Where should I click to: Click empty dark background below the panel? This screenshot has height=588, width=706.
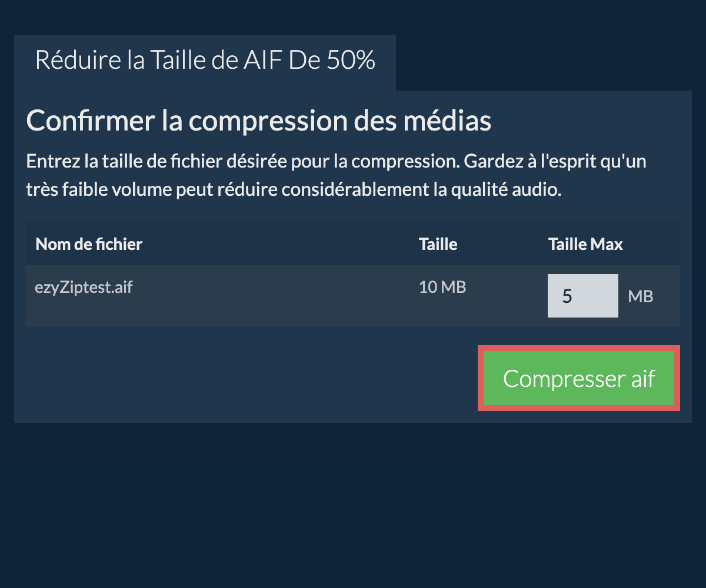pyautogui.click(x=353, y=506)
